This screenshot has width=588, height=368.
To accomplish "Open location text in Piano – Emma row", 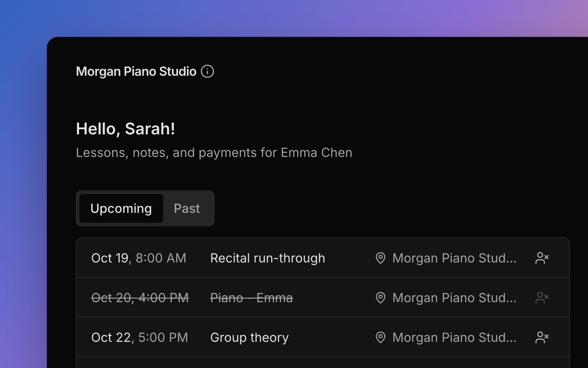I will tap(455, 298).
